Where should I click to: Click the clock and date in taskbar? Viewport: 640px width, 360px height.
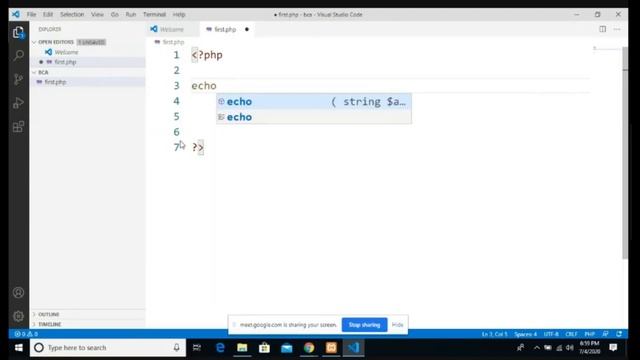click(x=589, y=348)
